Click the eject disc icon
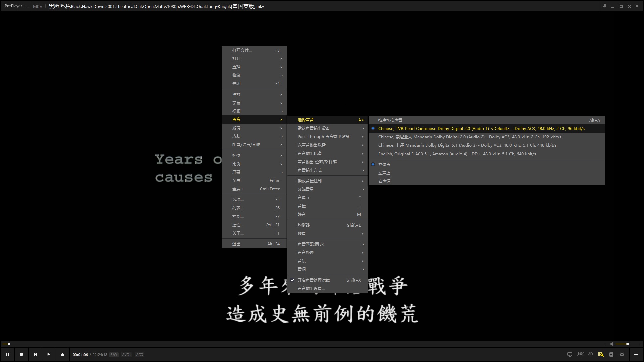This screenshot has height=362, width=644. 62,354
